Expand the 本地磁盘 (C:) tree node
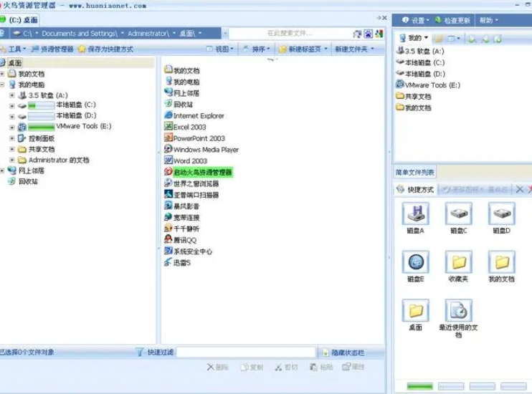Viewport: 532px width, 394px height. (x=12, y=106)
